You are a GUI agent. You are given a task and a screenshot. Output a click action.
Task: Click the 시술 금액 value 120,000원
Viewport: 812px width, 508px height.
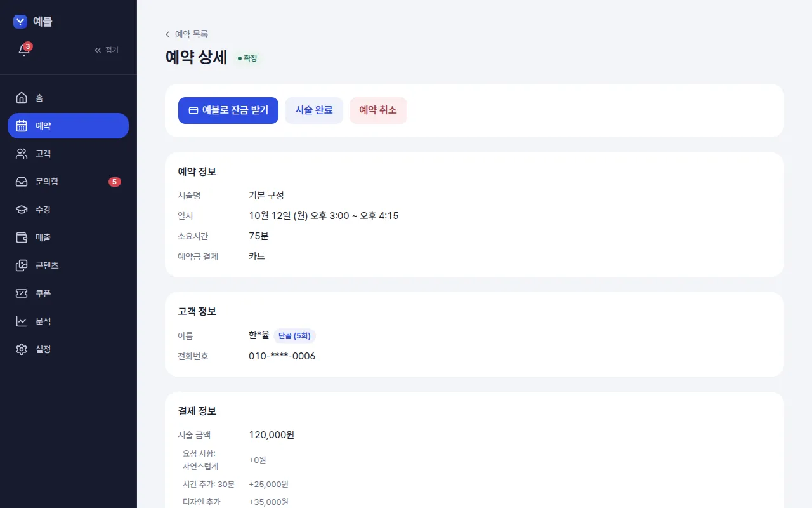[272, 435]
